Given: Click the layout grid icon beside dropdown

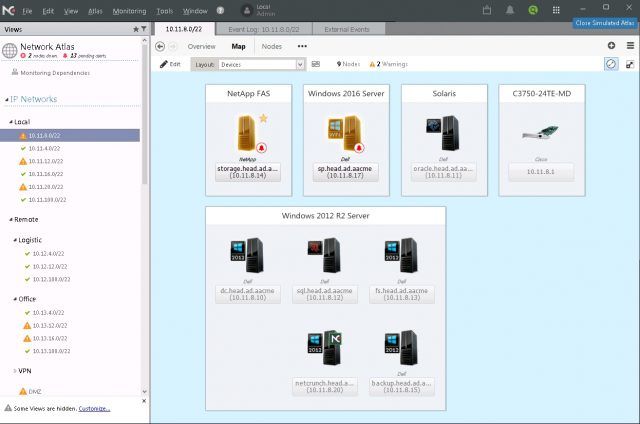Looking at the screenshot, I should tap(316, 64).
